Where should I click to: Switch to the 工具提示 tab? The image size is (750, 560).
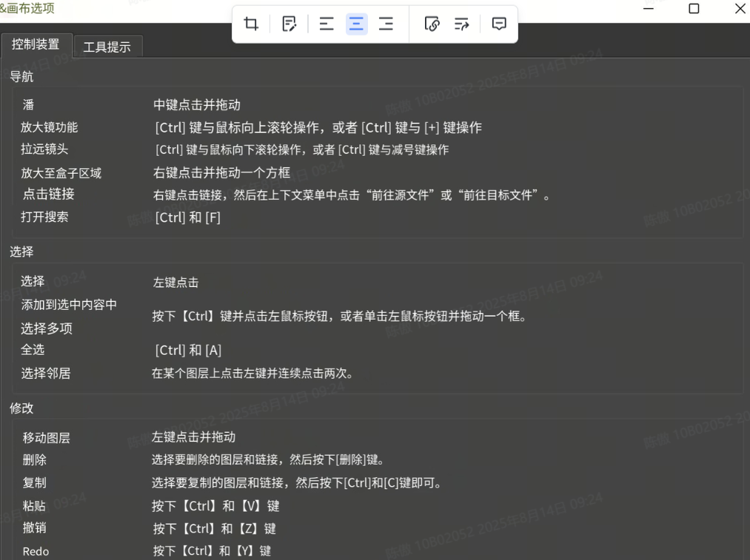107,47
